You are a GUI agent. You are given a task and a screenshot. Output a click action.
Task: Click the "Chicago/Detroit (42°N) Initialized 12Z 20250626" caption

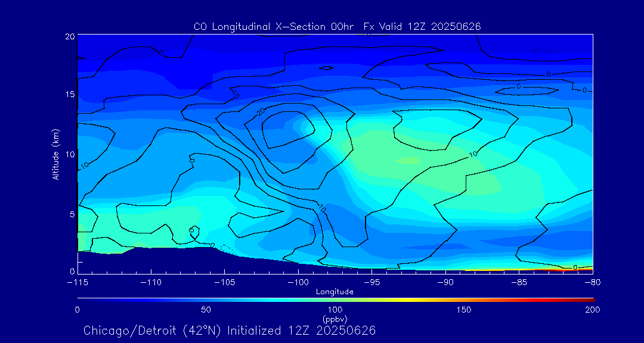tap(230, 330)
